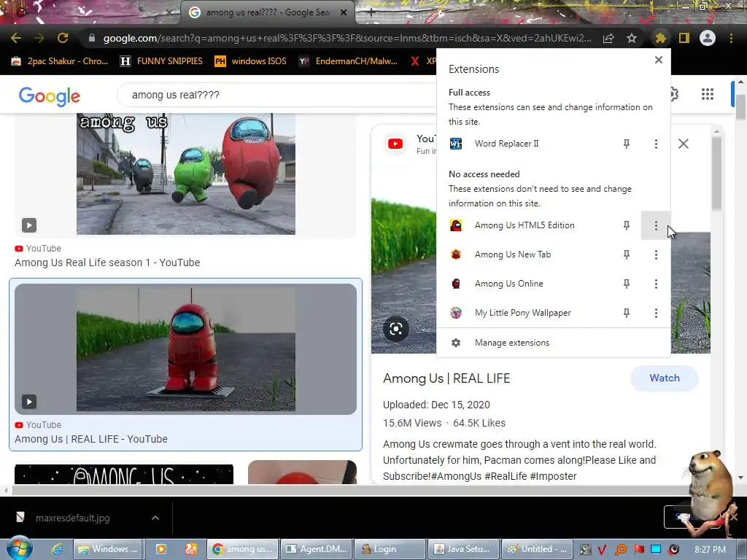
Task: Pin the Among Us Online extension
Action: click(627, 284)
